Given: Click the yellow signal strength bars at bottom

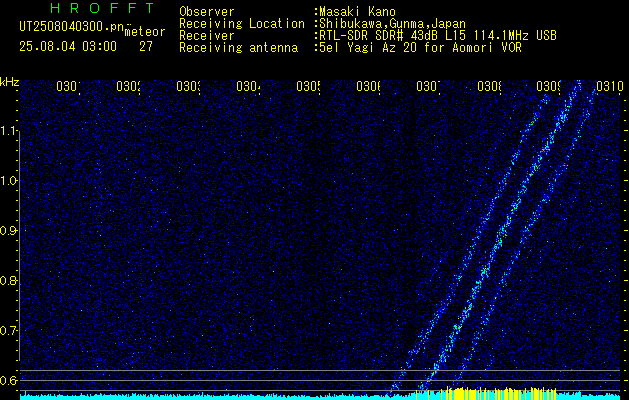Looking at the screenshot, I should (x=487, y=393).
